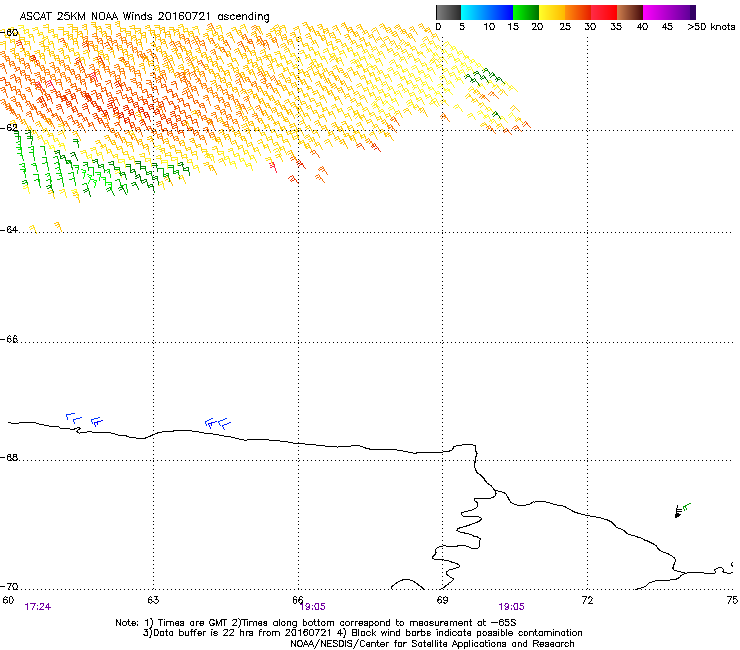The width and height of the screenshot is (740, 650).
Task: Click the gray 0–5 knot legend swatch
Action: point(448,12)
